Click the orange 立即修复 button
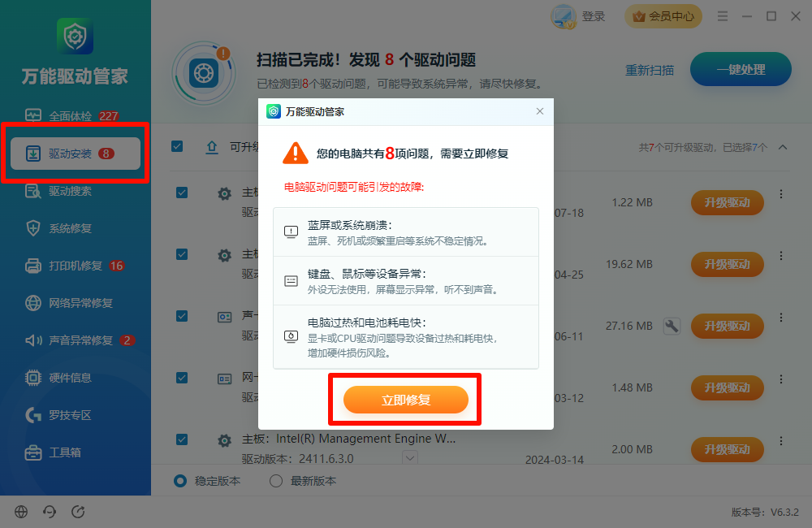The image size is (812, 528). point(405,400)
